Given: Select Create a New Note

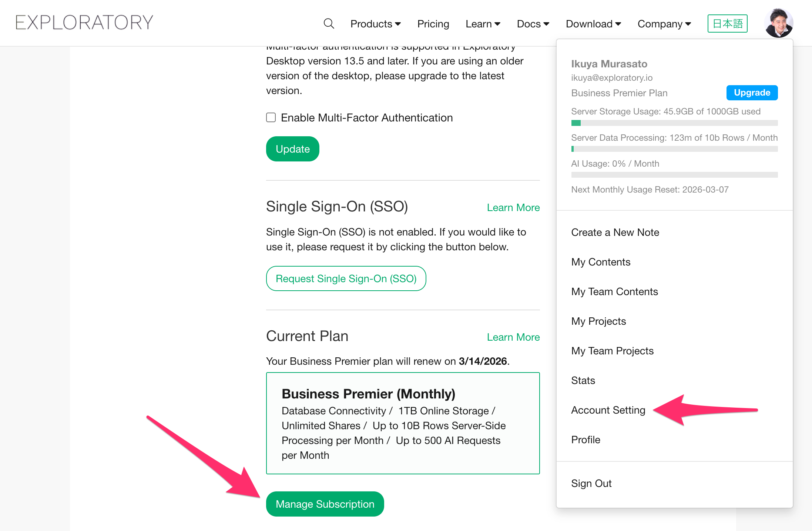Looking at the screenshot, I should coord(615,233).
